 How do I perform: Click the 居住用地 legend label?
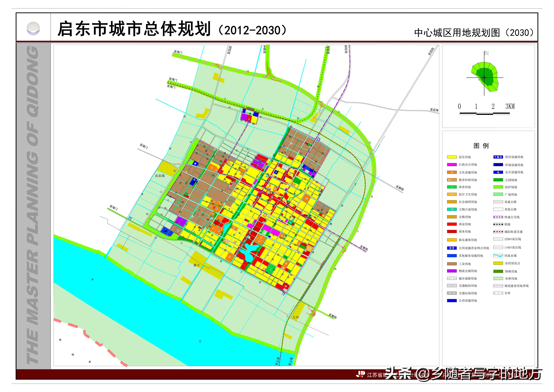click(465, 157)
